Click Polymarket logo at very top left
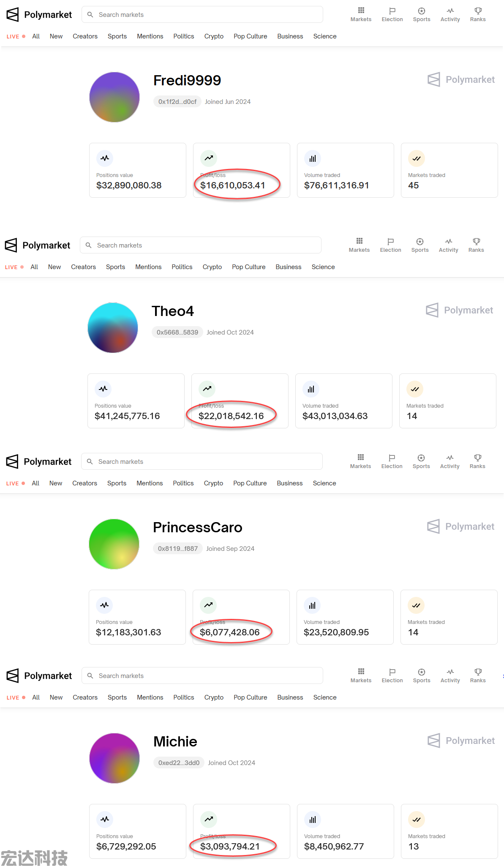Image resolution: width=504 pixels, height=866 pixels. pyautogui.click(x=39, y=15)
